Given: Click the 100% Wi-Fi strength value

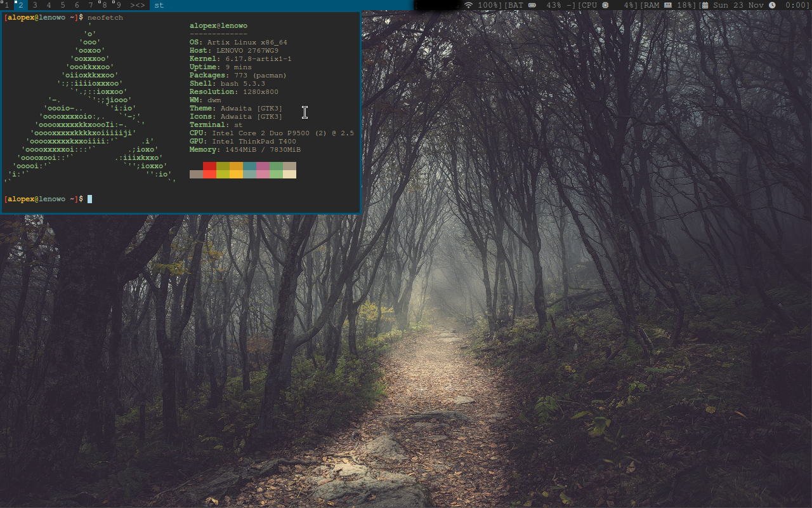Looking at the screenshot, I should [488, 5].
